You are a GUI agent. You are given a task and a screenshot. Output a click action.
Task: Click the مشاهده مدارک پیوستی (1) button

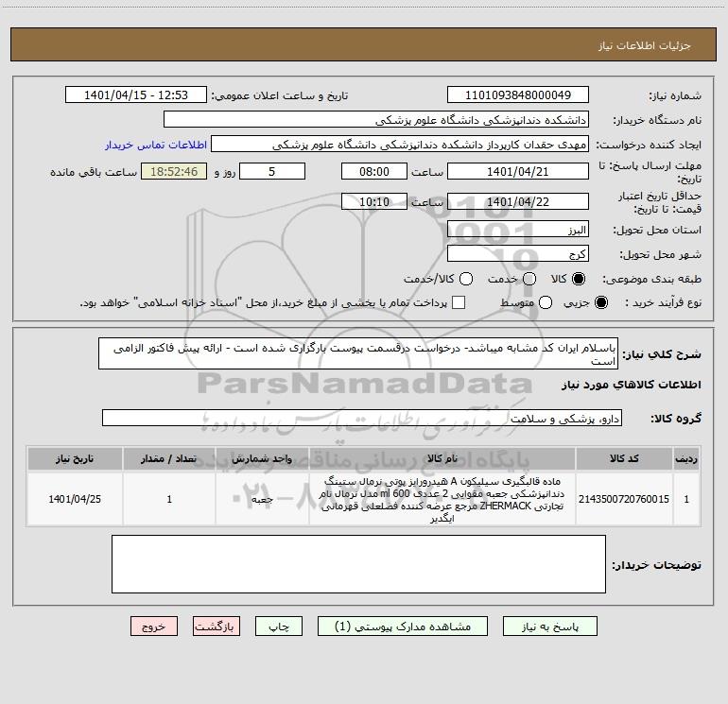[x=403, y=627]
